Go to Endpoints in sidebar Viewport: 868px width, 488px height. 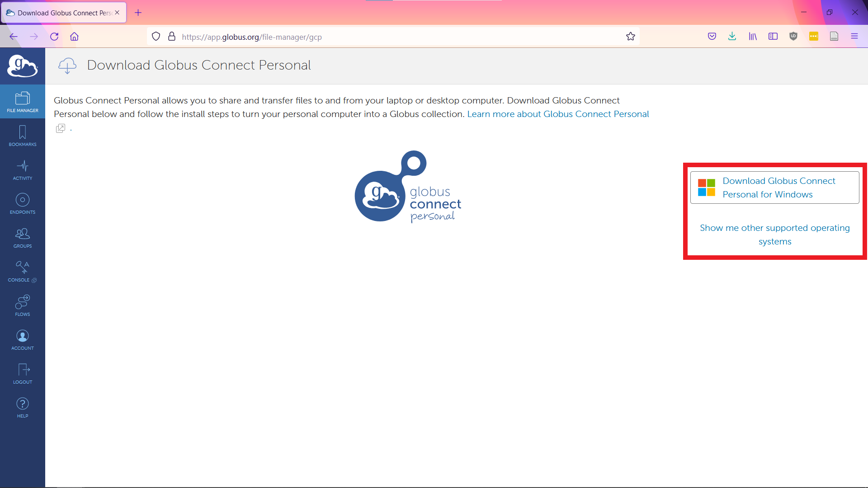[23, 203]
